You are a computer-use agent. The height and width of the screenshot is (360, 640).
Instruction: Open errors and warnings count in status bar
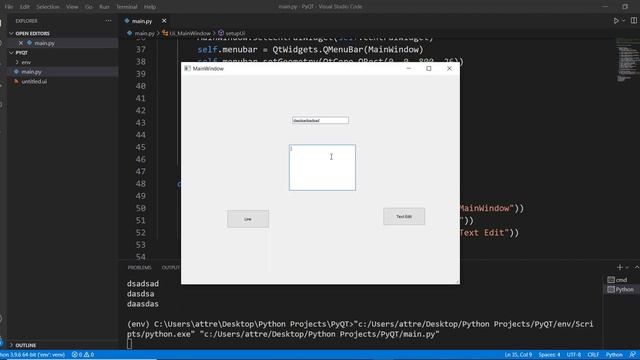coord(83,355)
